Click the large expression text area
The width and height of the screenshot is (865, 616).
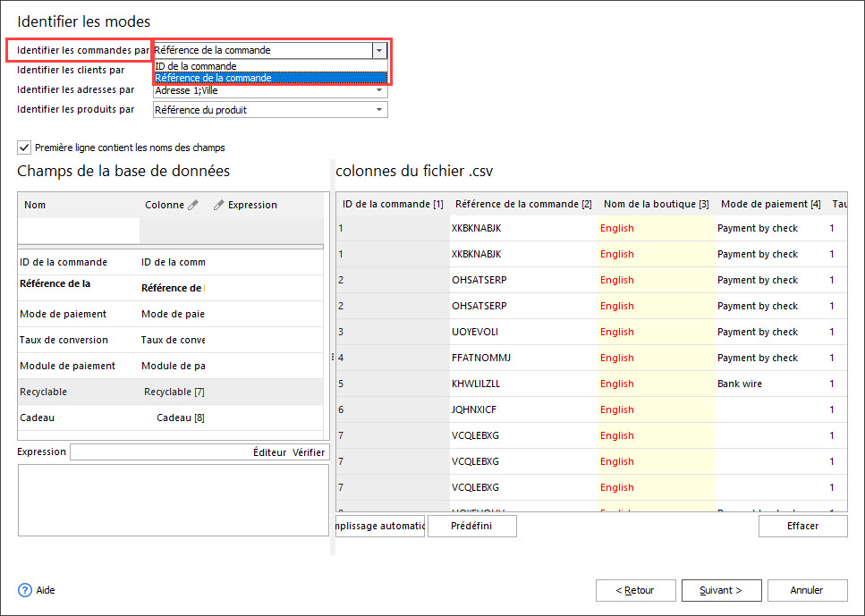click(174, 500)
